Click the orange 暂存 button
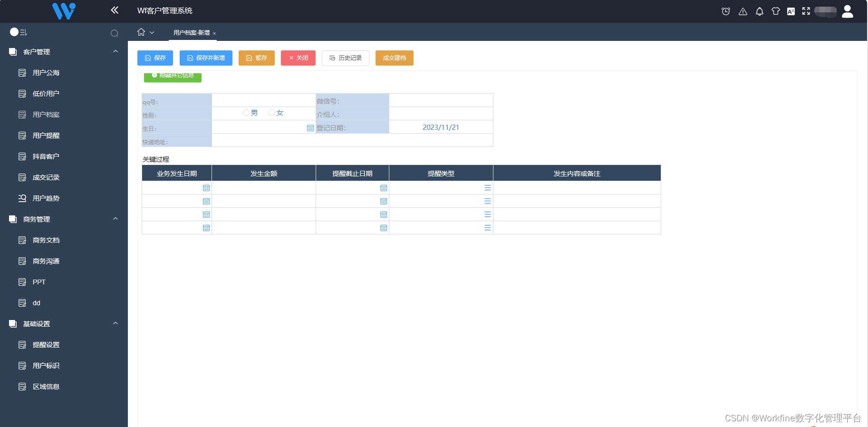This screenshot has height=427, width=868. pyautogui.click(x=257, y=58)
